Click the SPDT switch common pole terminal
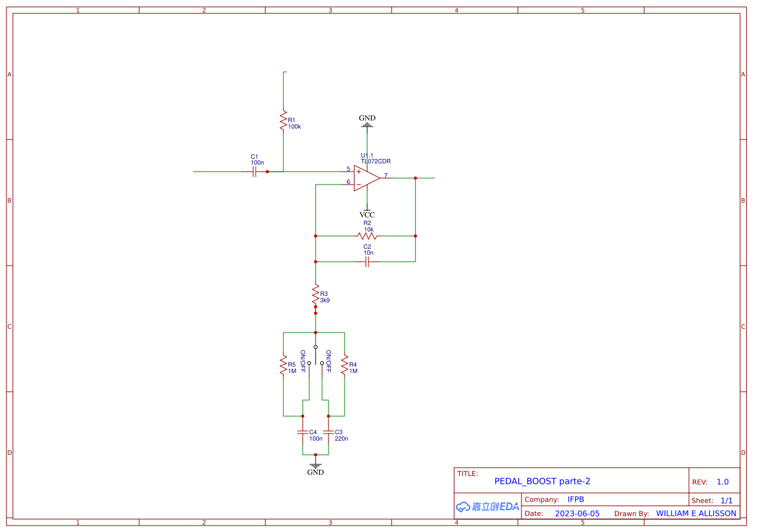The image size is (763, 532). (x=316, y=346)
